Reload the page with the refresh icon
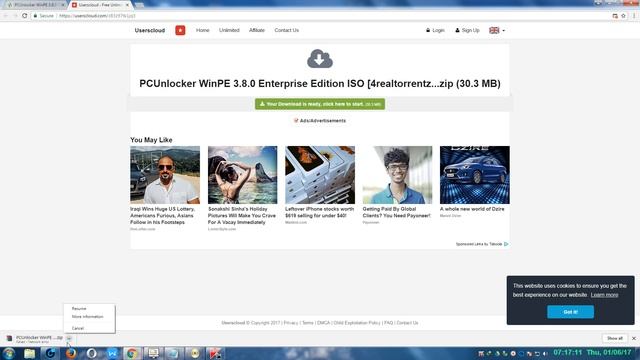This screenshot has width=640, height=360. pos(24,16)
